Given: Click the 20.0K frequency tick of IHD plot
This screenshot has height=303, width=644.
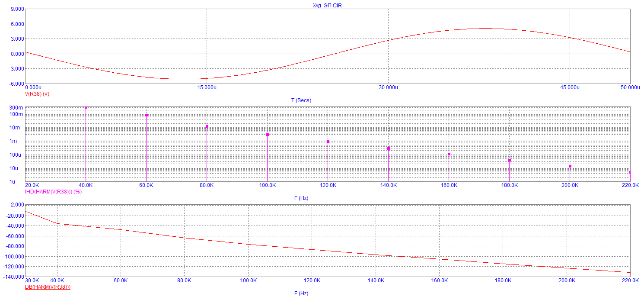Looking at the screenshot, I should point(32,186).
